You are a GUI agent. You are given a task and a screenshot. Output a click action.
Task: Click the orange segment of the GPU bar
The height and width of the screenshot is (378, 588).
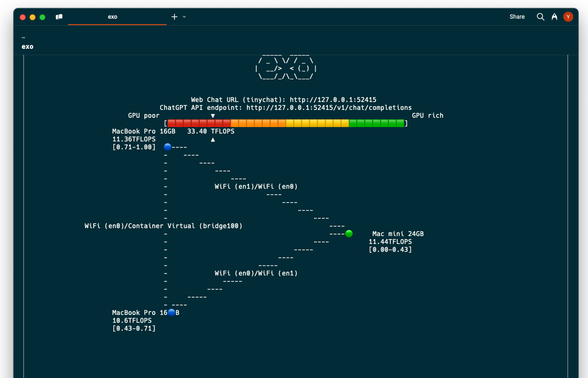(258, 123)
